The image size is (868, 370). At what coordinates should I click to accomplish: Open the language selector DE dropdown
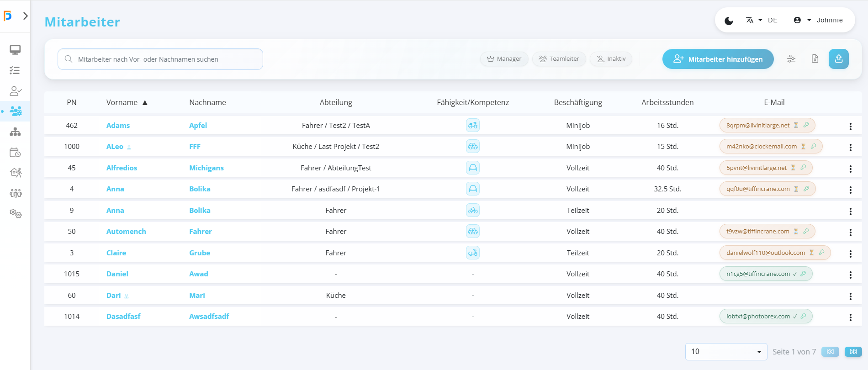pyautogui.click(x=762, y=21)
